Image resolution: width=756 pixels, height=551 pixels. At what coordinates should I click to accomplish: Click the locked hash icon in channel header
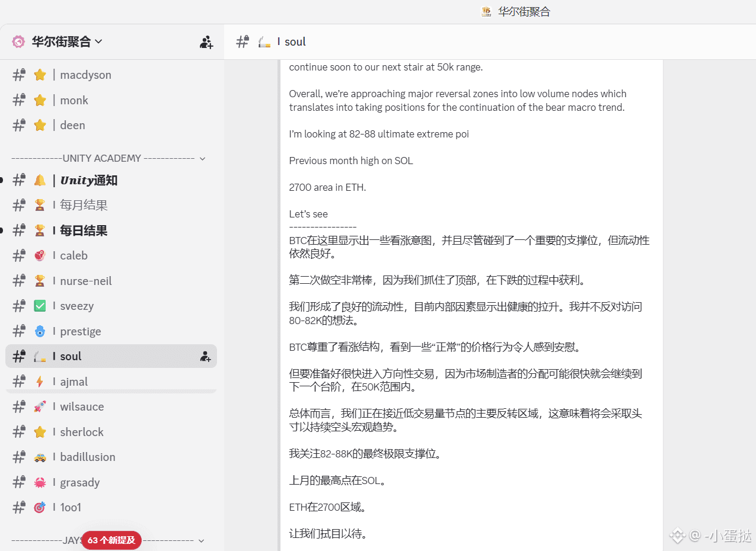[x=243, y=41]
